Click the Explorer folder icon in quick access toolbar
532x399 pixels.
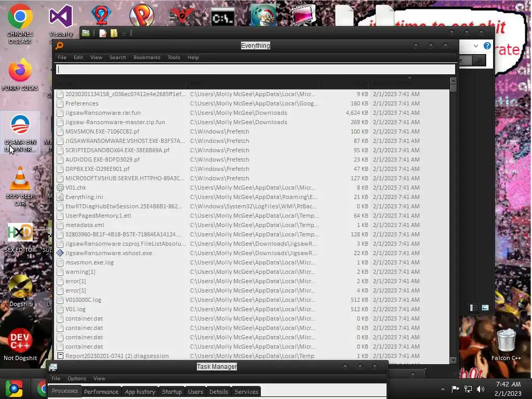86,33
